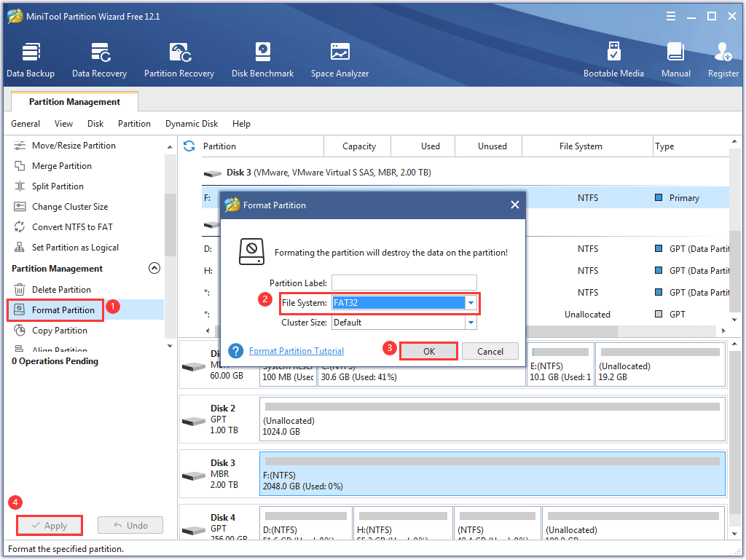The width and height of the screenshot is (746, 560).
Task: Collapse the Partition Management sidebar section
Action: click(154, 268)
